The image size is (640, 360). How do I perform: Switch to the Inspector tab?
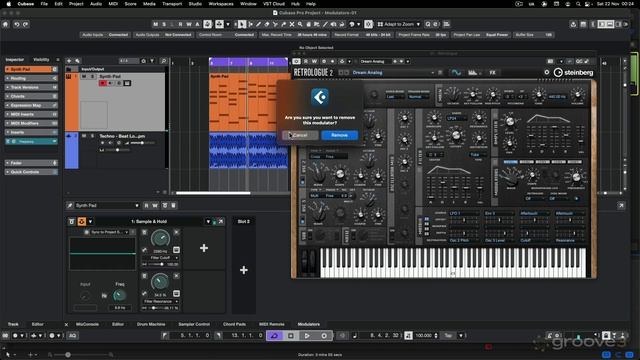(15, 60)
